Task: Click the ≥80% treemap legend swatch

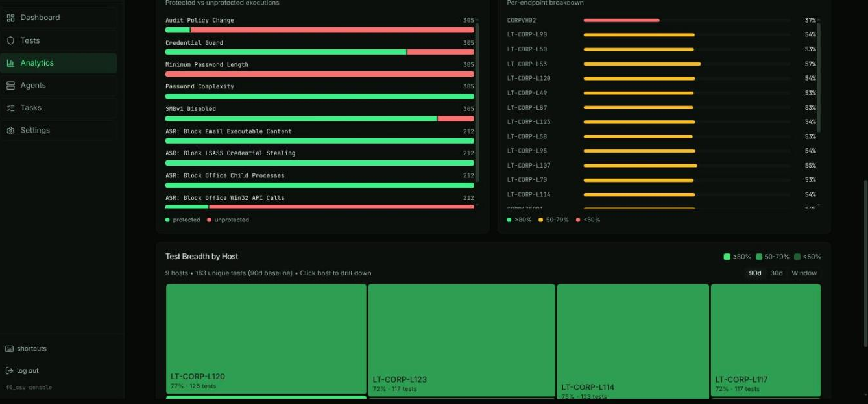Action: coord(727,257)
